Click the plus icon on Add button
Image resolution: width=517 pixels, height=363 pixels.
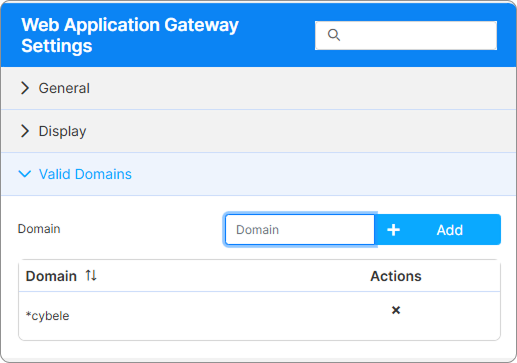[393, 230]
